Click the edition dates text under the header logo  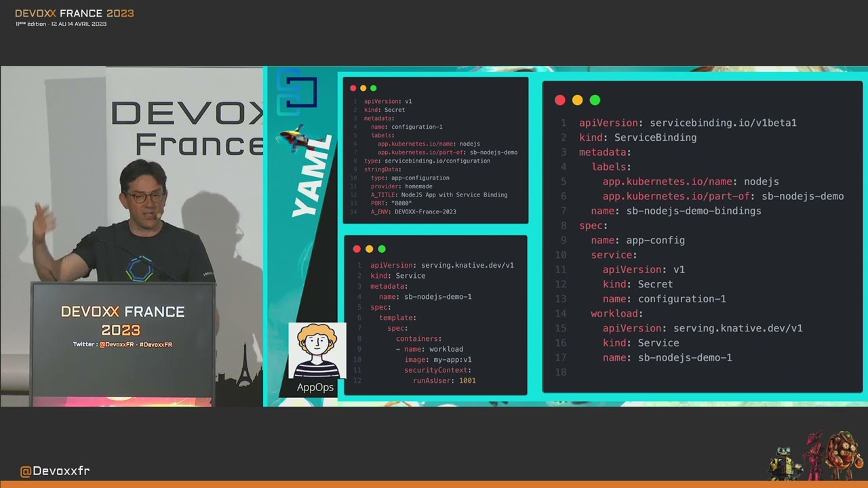click(61, 24)
